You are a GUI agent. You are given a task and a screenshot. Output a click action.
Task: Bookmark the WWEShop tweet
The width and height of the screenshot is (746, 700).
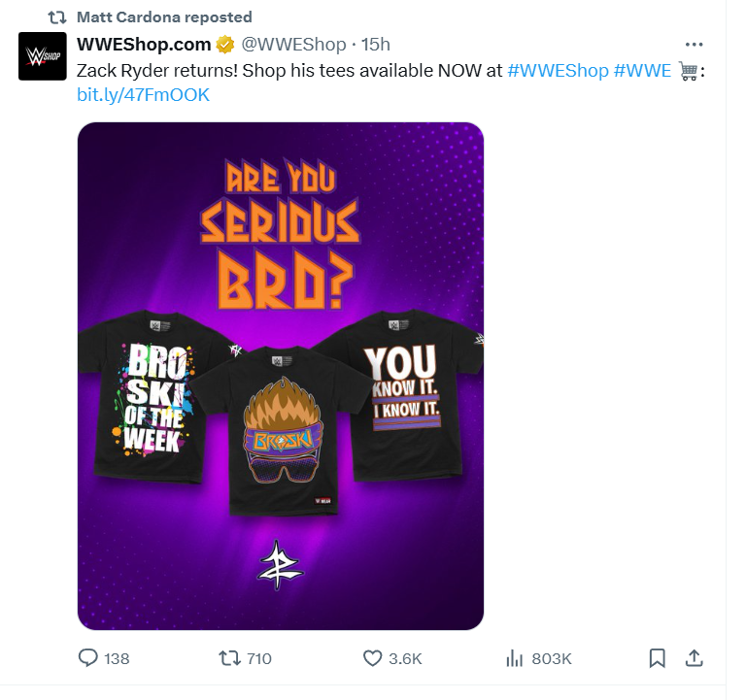[657, 658]
